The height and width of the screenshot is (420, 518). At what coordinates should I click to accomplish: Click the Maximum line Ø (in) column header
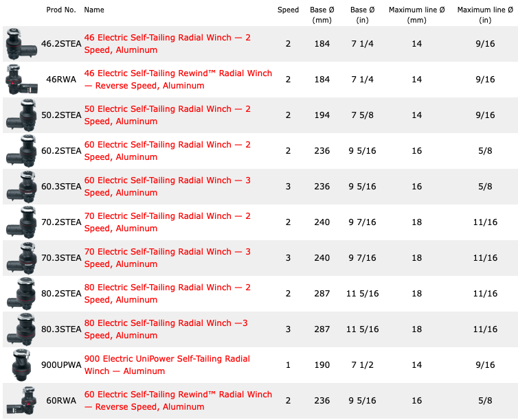tap(485, 15)
